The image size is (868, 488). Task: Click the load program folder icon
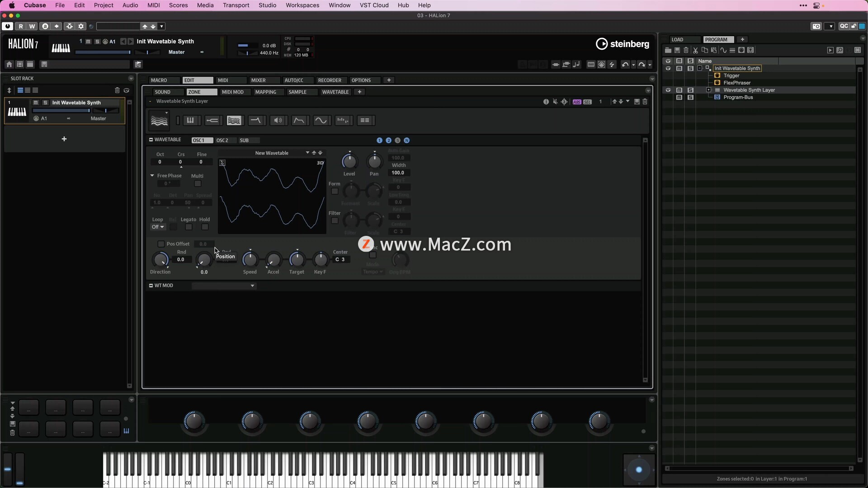[668, 50]
